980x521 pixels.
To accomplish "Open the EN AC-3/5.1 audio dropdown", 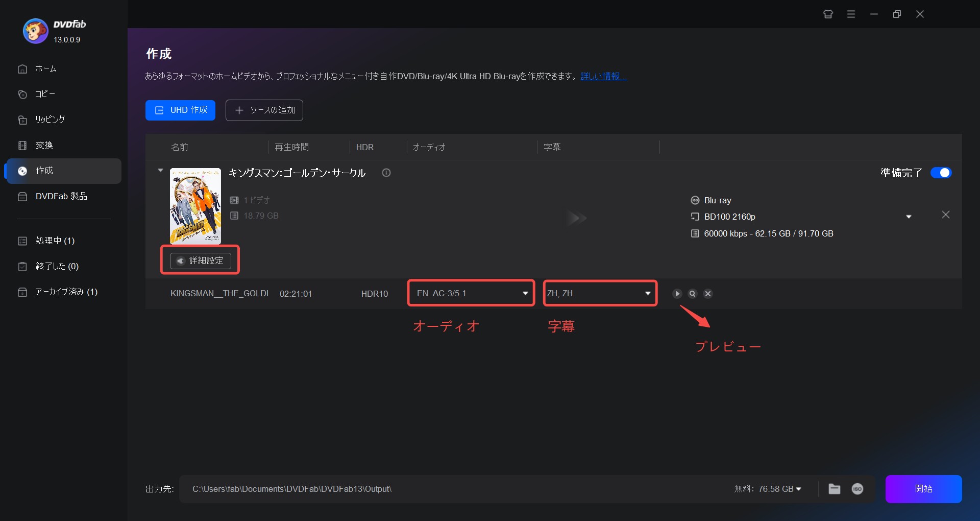I will [x=471, y=293].
